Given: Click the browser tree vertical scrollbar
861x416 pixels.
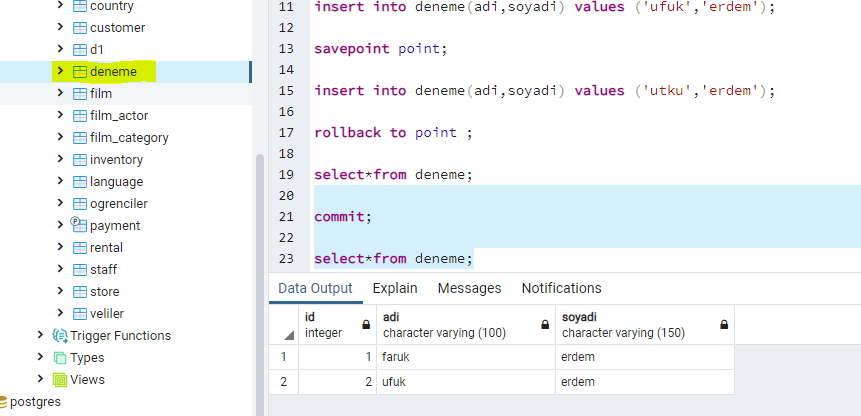Looking at the screenshot, I should [x=260, y=285].
